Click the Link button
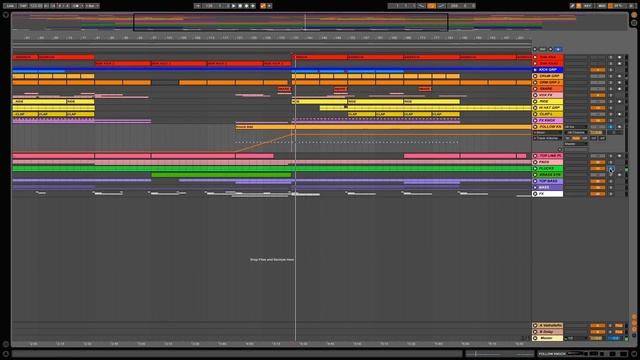This screenshot has height=360, width=640. pyautogui.click(x=9, y=6)
